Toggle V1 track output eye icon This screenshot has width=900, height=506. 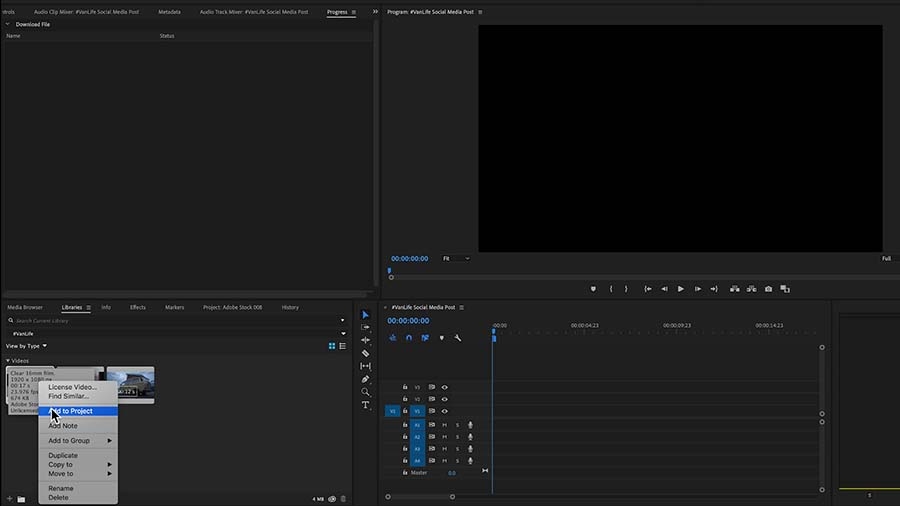444,411
